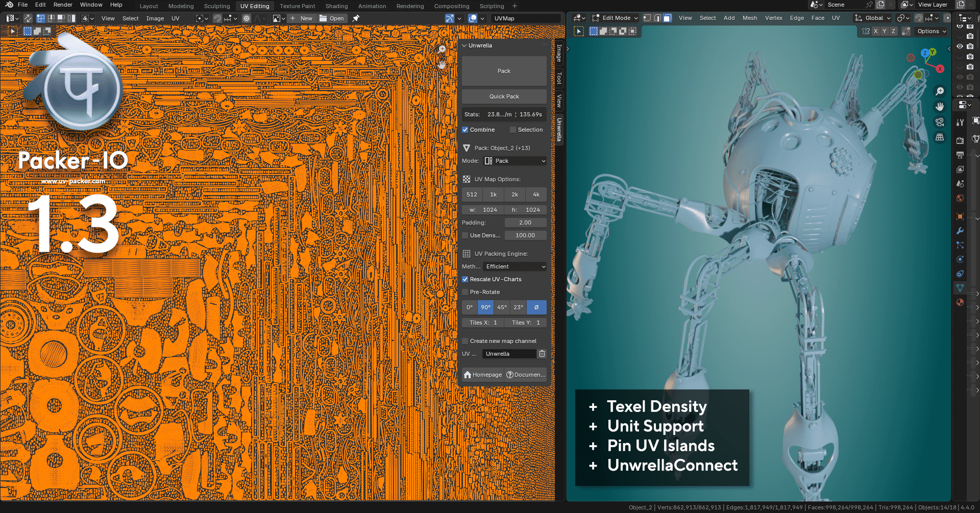980x513 pixels.
Task: Toggle camera view icon in 3D viewport
Action: 940,122
